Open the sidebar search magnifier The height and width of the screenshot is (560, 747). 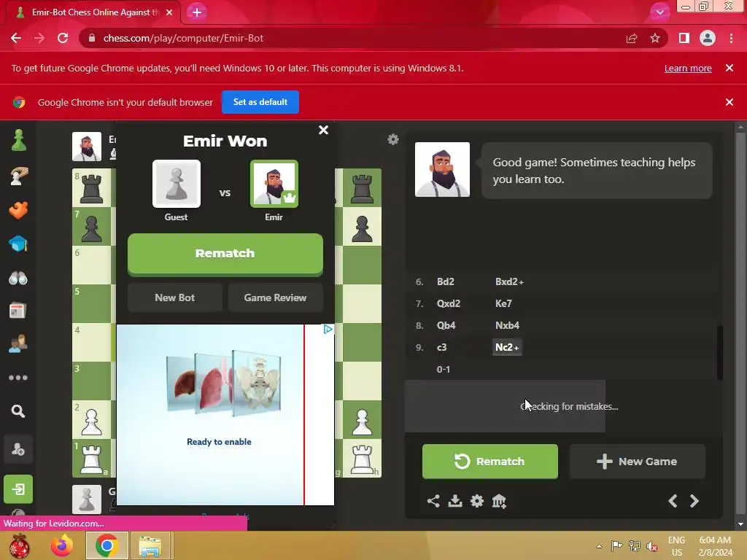click(18, 411)
